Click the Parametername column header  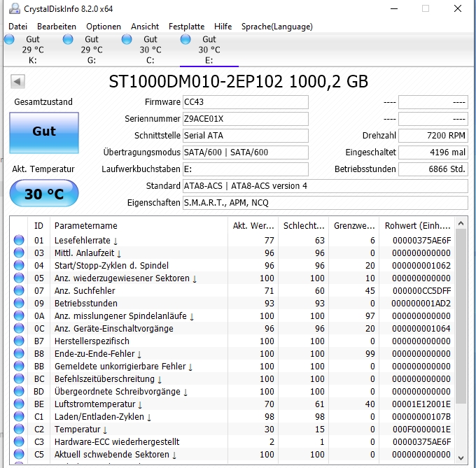(x=139, y=226)
